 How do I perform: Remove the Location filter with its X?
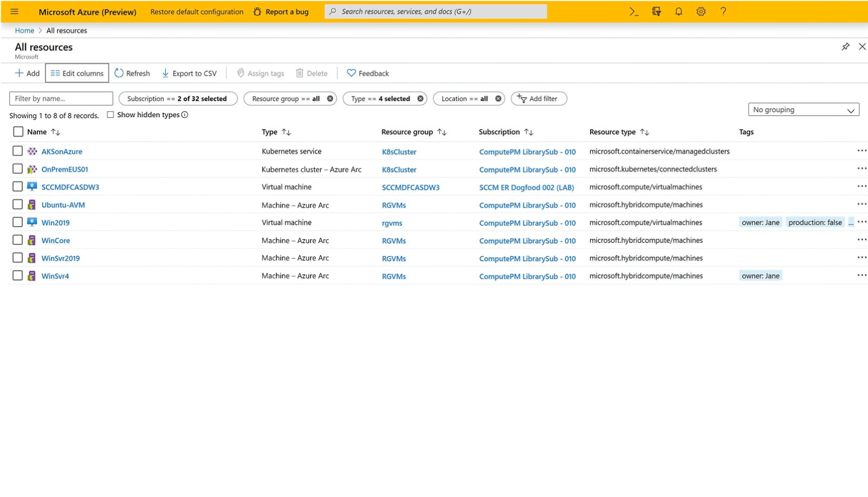(x=497, y=98)
